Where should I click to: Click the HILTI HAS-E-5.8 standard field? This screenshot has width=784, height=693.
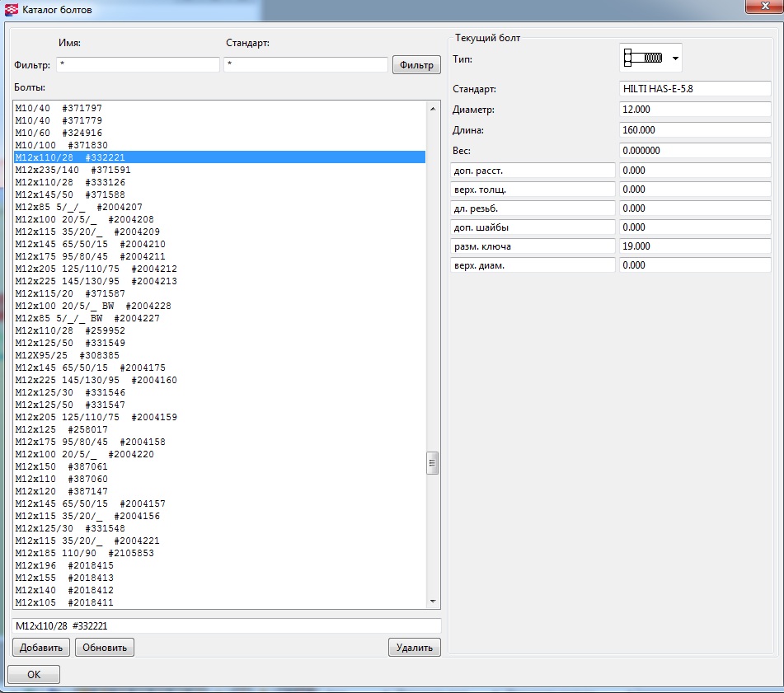694,89
